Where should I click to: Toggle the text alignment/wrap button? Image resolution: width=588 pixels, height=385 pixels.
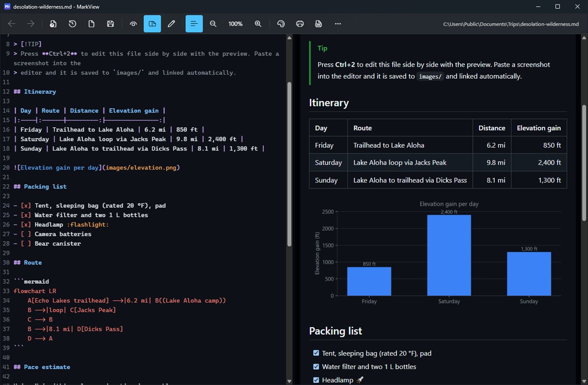pos(194,23)
